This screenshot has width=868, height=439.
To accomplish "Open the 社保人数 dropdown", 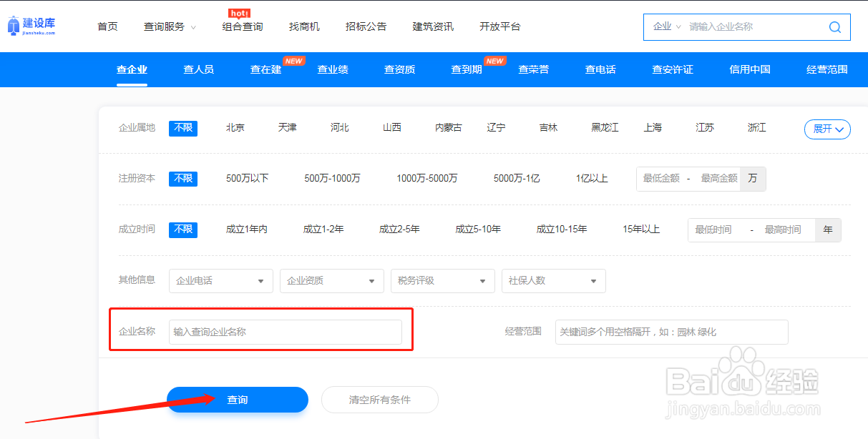I will [553, 280].
